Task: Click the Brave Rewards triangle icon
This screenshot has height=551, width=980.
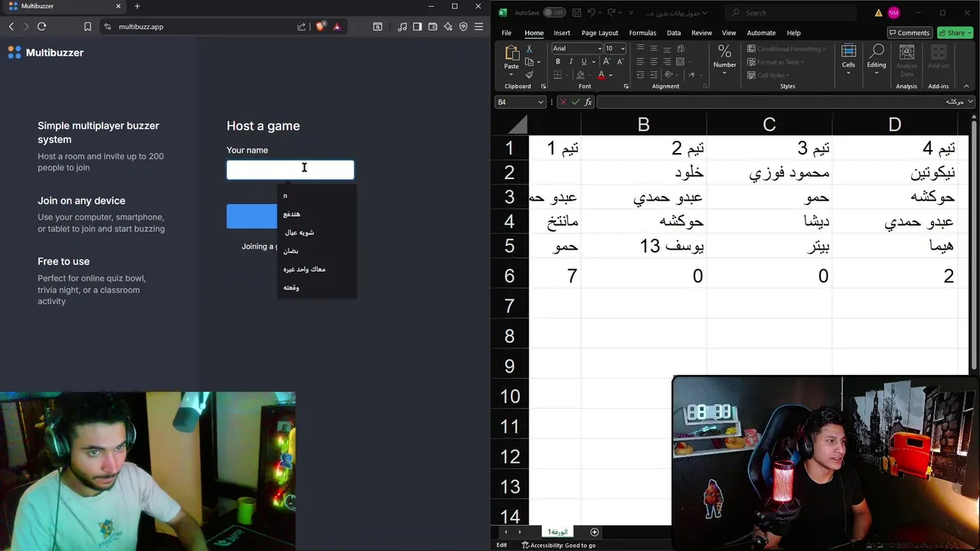Action: 337,27
